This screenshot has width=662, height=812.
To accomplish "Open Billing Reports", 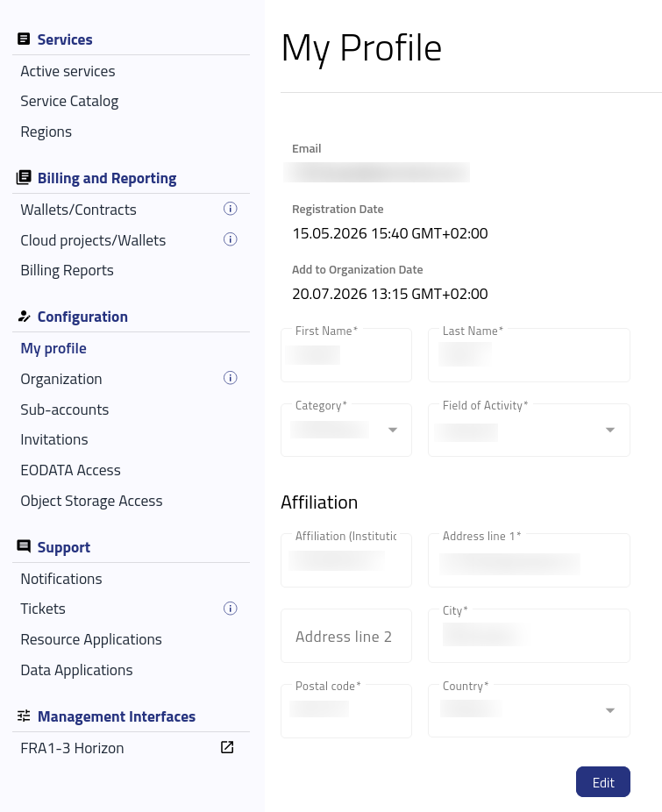I will [67, 271].
